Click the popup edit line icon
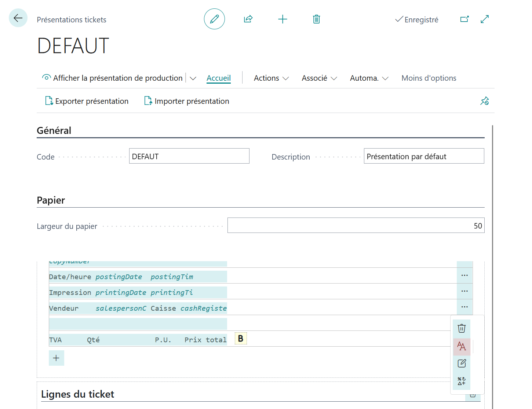 [x=462, y=364]
